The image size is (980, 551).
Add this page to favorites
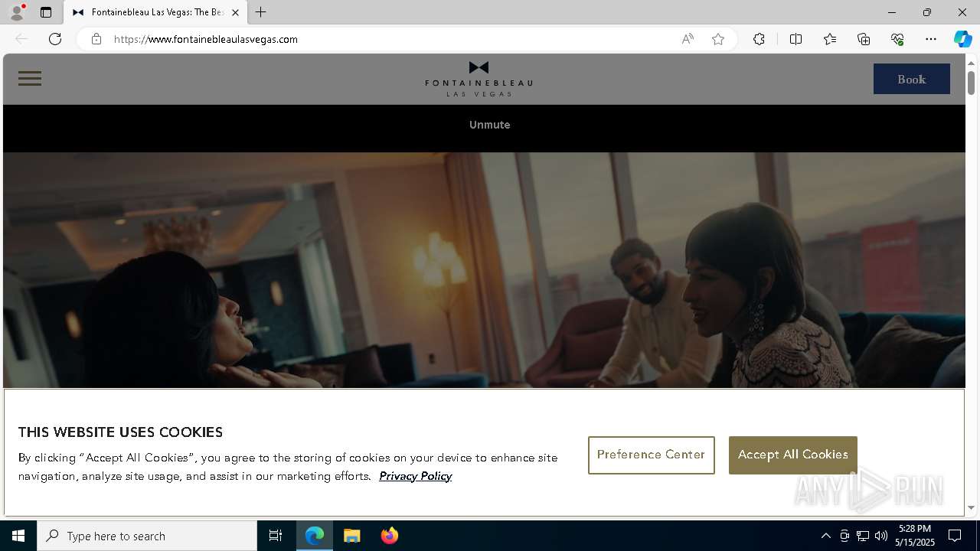(718, 39)
